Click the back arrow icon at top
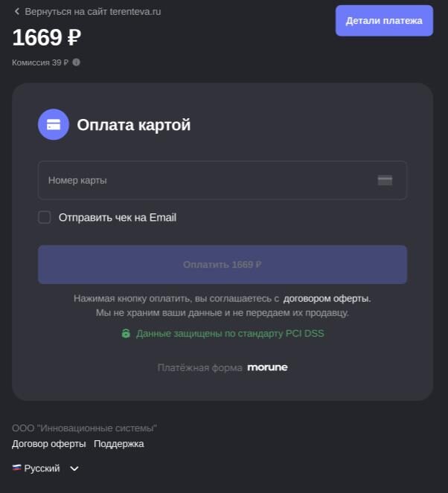 [x=16, y=12]
